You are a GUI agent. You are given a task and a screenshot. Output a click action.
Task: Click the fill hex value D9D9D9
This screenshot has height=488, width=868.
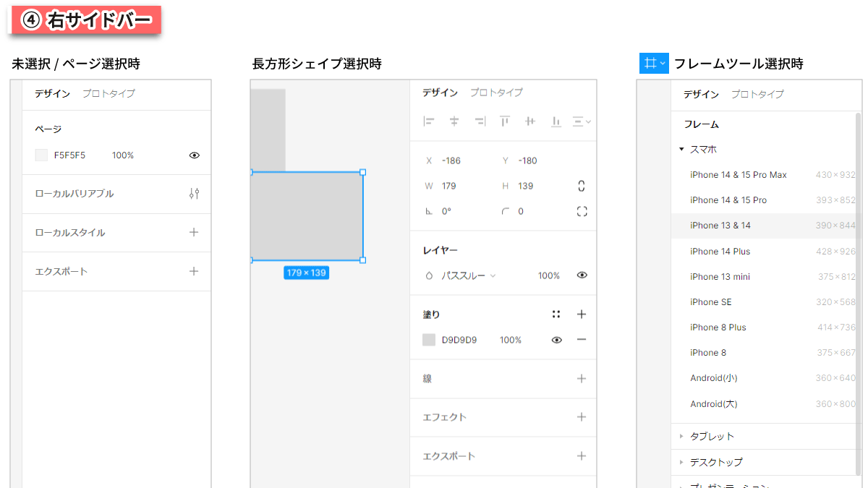click(459, 340)
